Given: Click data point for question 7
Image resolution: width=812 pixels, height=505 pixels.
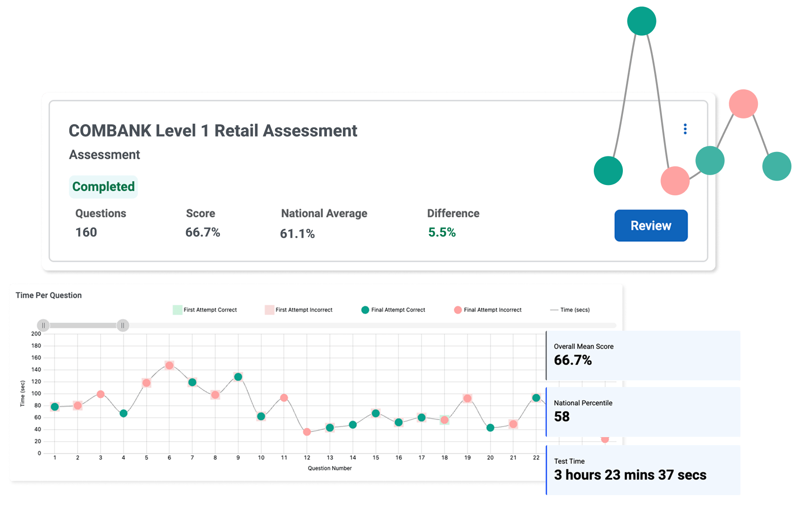Looking at the screenshot, I should (x=192, y=382).
